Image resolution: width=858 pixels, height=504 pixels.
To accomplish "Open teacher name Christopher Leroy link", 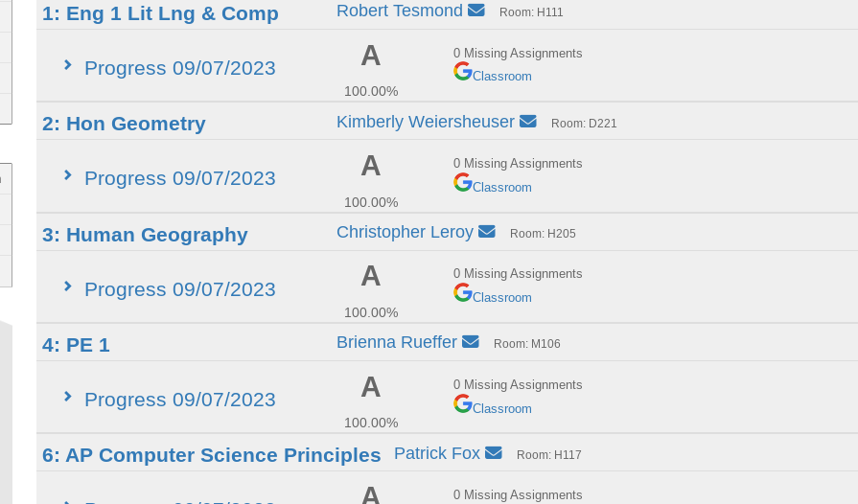I will [x=405, y=232].
